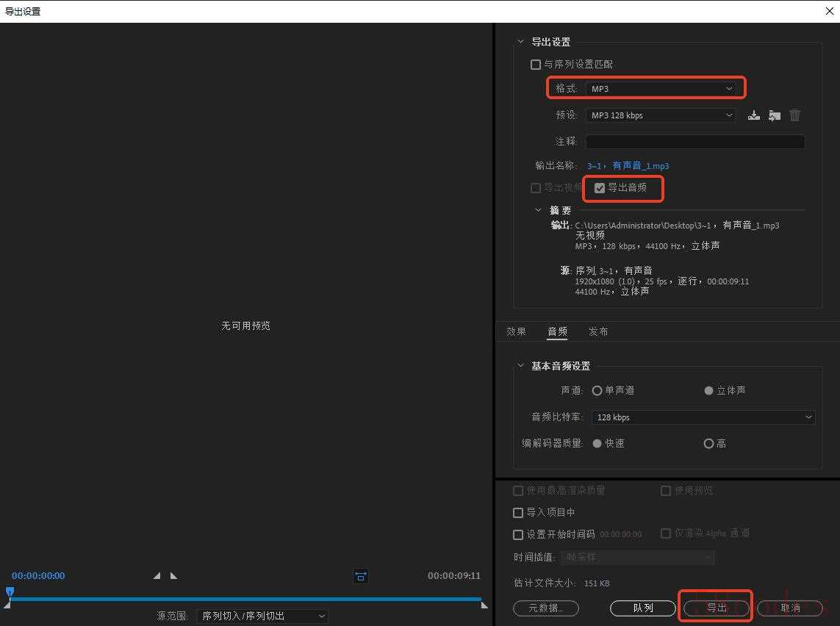Screen dimensions: 840x626
Task: Click the duration timecode 00:00:09:11
Action: tap(453, 575)
